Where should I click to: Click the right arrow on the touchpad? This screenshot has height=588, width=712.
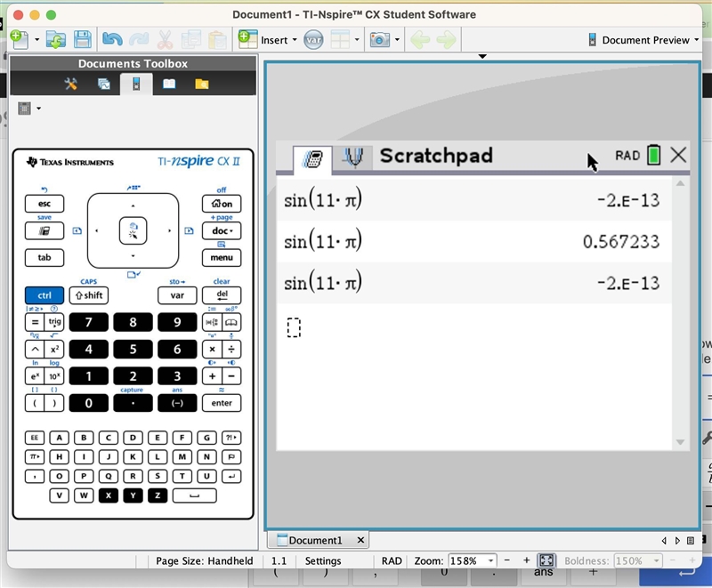point(169,230)
